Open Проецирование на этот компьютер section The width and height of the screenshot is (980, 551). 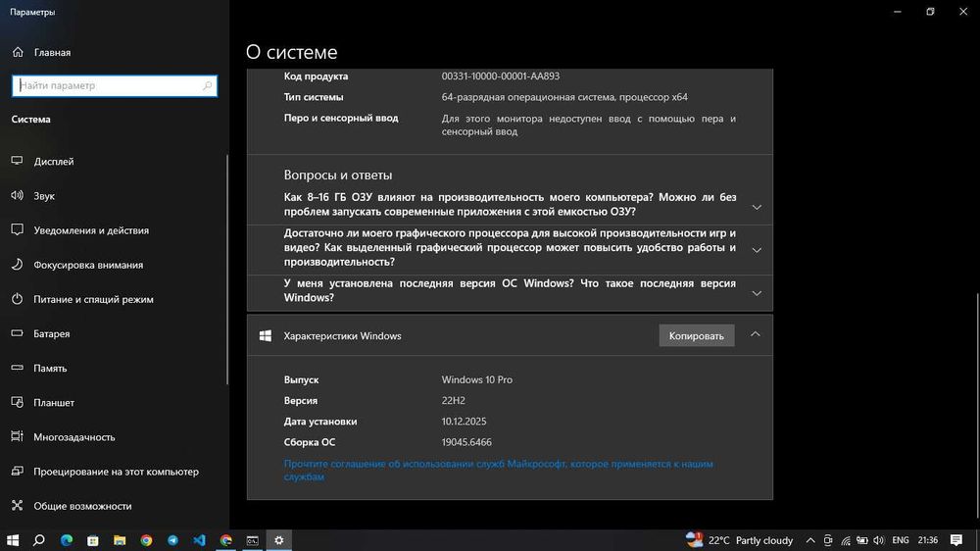pos(115,471)
